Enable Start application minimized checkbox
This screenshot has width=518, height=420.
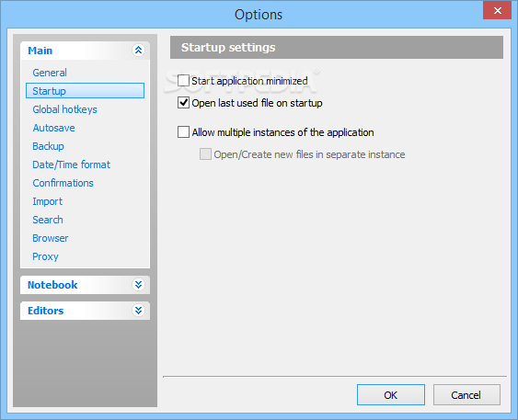[183, 81]
